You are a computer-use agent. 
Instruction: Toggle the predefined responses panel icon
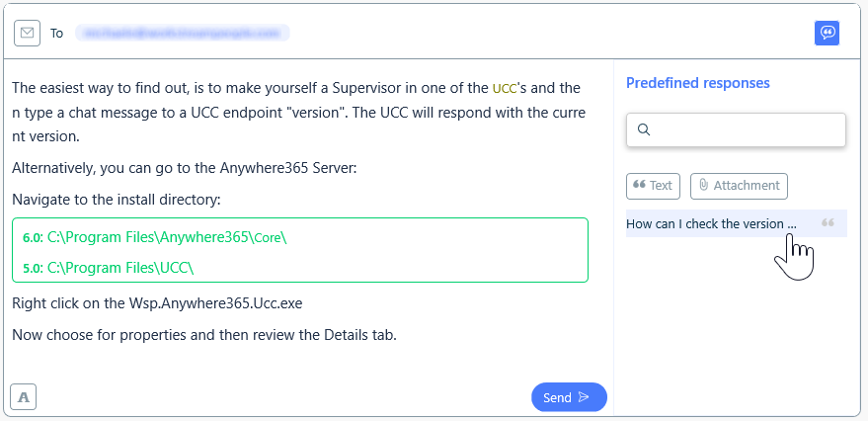tap(828, 34)
